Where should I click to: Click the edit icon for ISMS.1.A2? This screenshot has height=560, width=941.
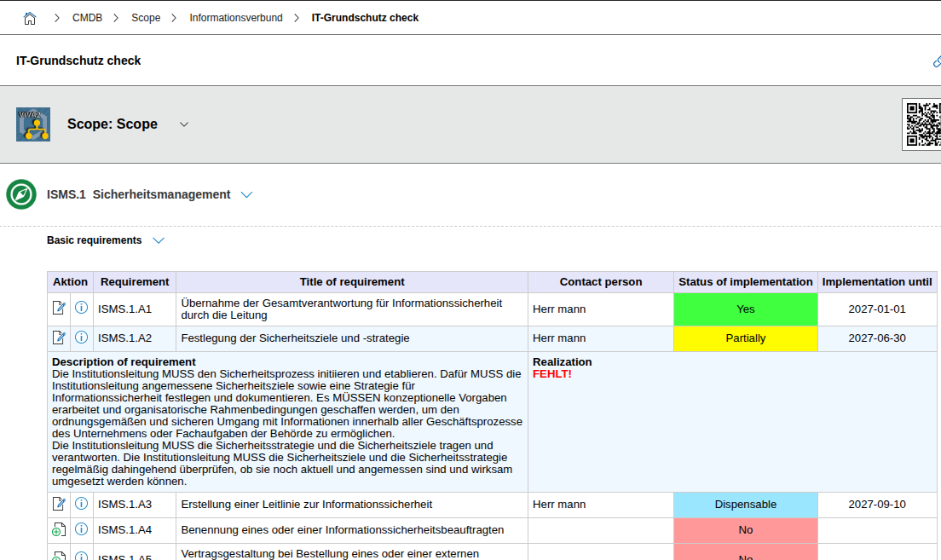(x=59, y=338)
